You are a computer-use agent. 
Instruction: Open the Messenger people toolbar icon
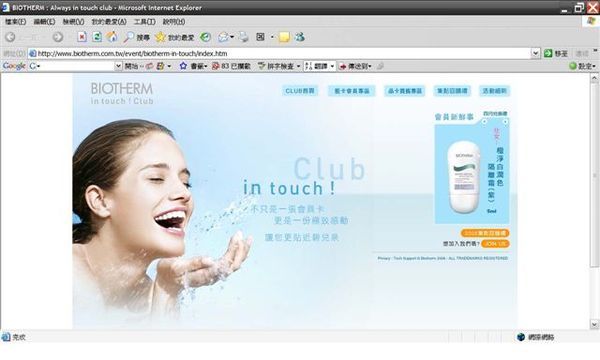pyautogui.click(x=300, y=37)
